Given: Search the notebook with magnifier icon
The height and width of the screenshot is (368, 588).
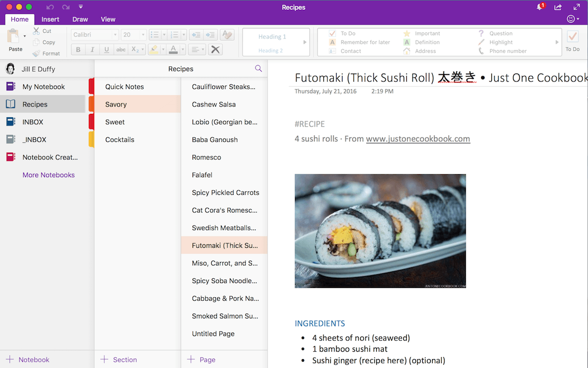Looking at the screenshot, I should (258, 69).
